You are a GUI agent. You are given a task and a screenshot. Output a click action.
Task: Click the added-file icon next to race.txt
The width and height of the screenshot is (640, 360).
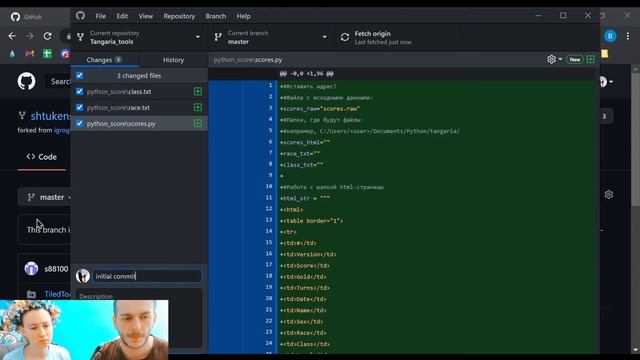[x=198, y=107]
